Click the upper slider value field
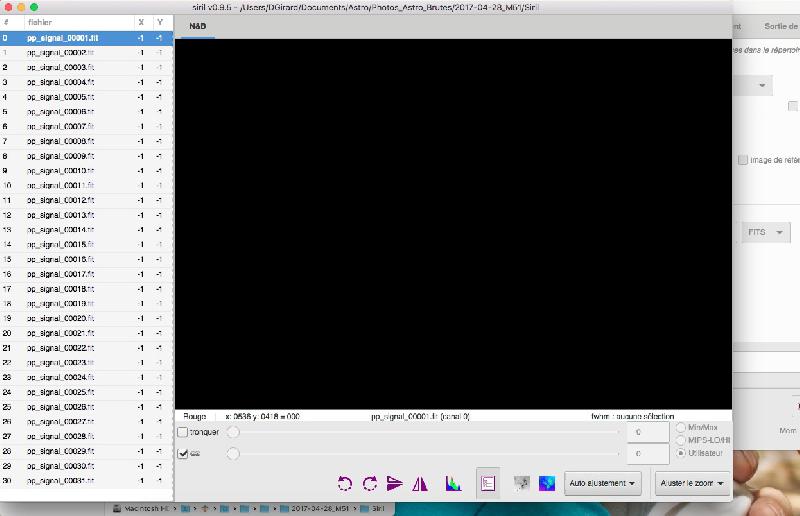800x516 pixels. coord(647,432)
